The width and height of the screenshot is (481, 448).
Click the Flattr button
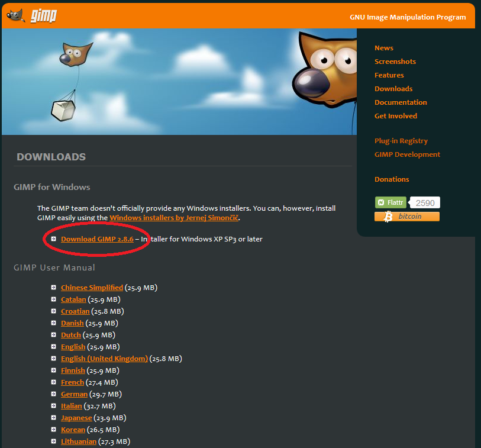(x=390, y=202)
